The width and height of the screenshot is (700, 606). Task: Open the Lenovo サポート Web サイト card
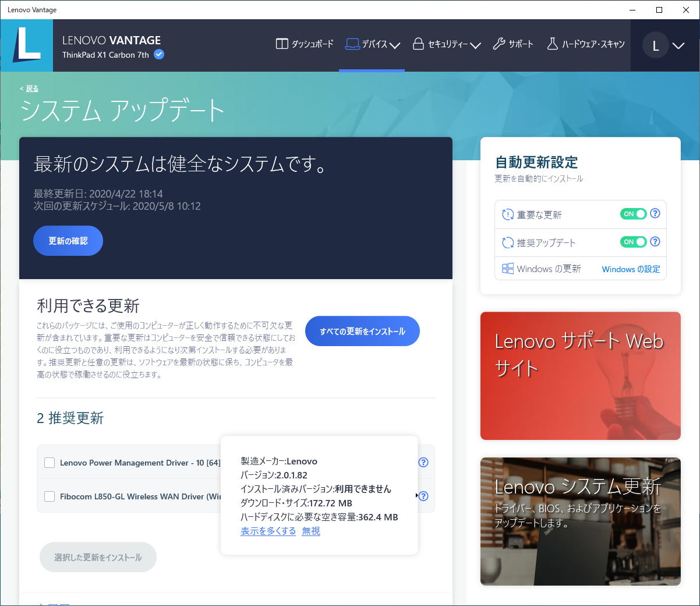tap(581, 376)
